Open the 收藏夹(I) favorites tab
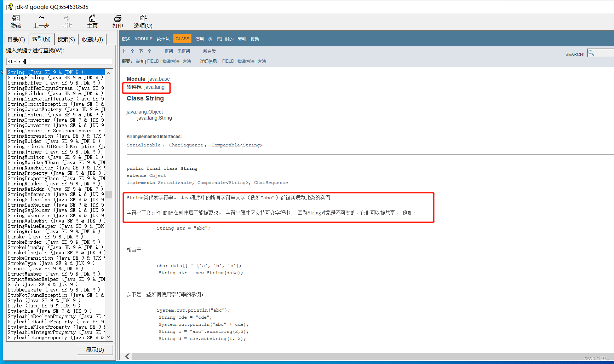The height and width of the screenshot is (364, 614). point(92,39)
